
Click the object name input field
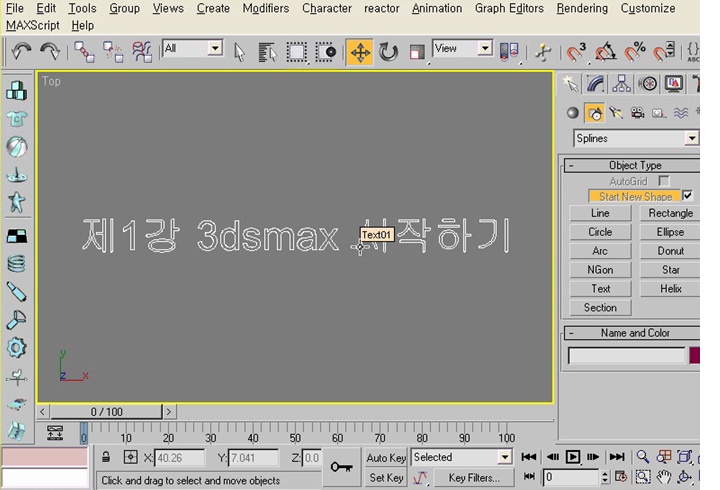click(626, 356)
